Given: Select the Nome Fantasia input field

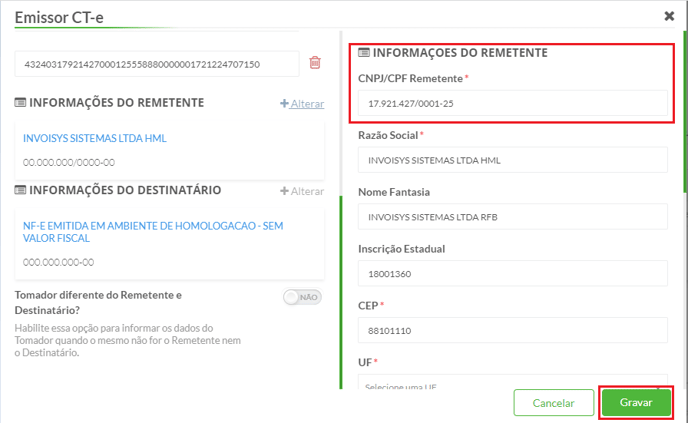Looking at the screenshot, I should pos(512,217).
